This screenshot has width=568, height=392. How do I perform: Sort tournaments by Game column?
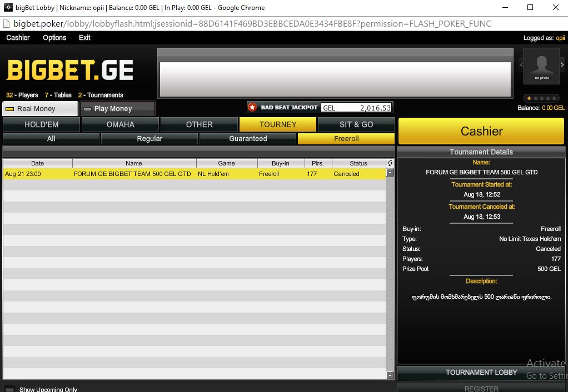pyautogui.click(x=227, y=163)
